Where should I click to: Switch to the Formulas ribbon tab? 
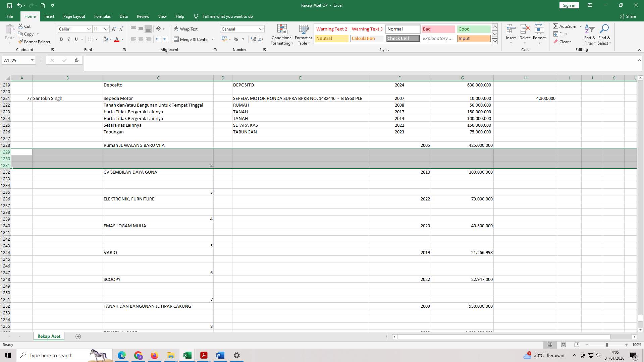(102, 16)
